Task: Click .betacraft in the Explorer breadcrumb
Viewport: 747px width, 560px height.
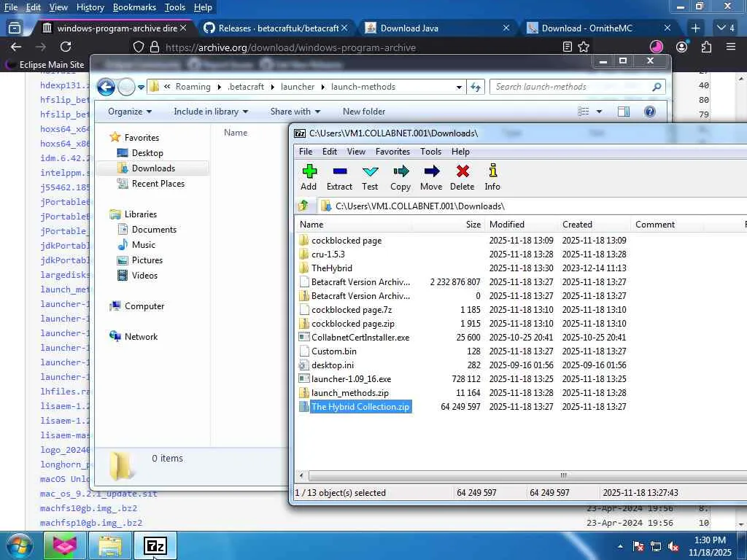Action: point(246,87)
